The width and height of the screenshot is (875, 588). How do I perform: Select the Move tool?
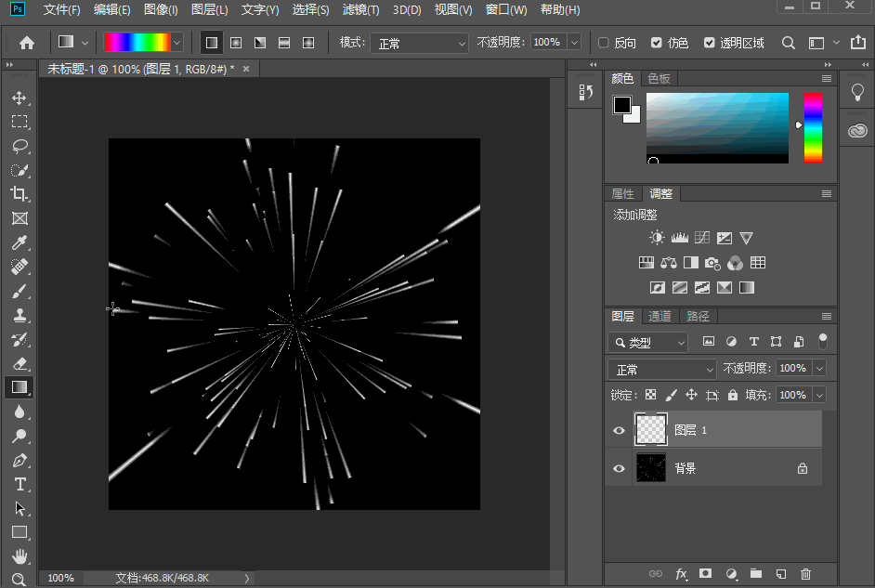[x=20, y=98]
